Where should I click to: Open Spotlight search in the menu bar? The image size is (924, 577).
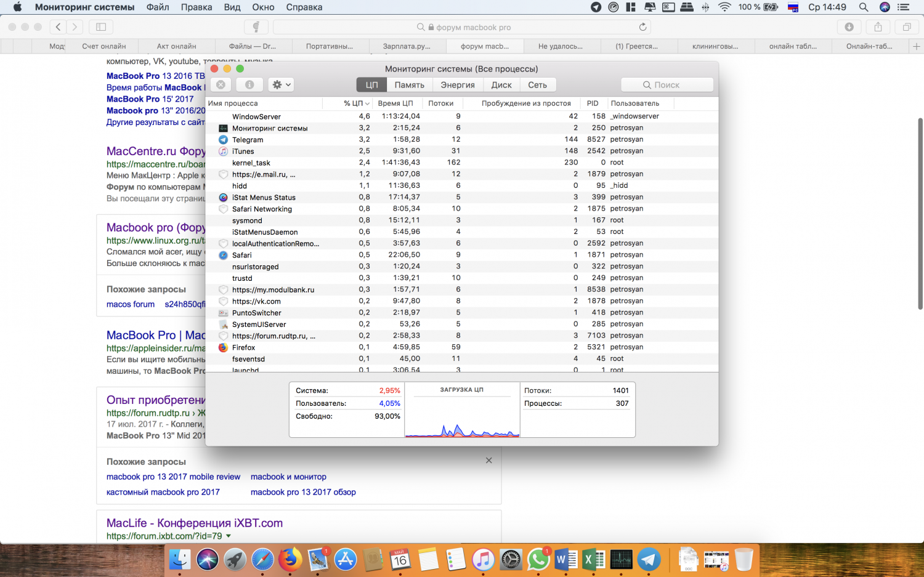point(864,7)
